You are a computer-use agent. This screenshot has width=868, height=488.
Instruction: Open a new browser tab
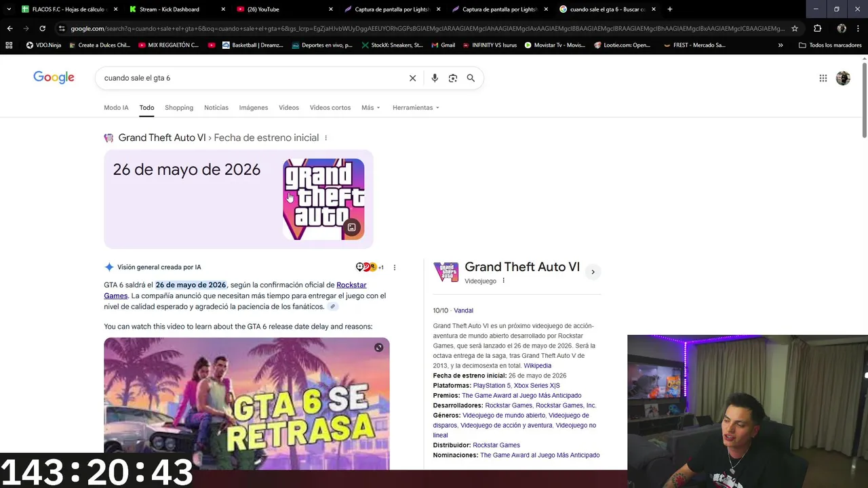coord(670,9)
